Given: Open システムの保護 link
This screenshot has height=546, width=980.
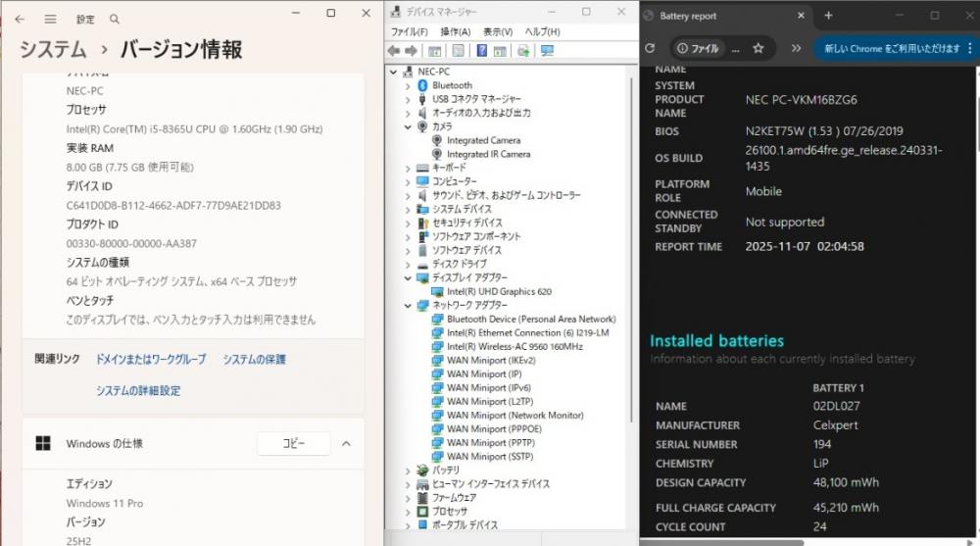Looking at the screenshot, I should (x=255, y=359).
